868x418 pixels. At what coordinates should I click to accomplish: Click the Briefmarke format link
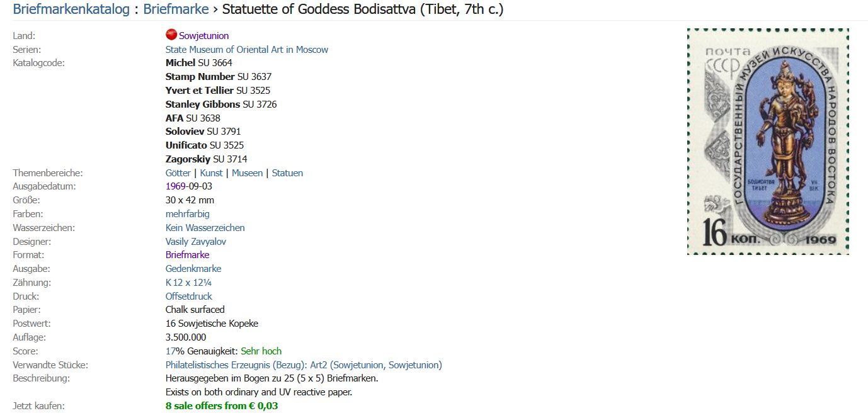(x=187, y=255)
